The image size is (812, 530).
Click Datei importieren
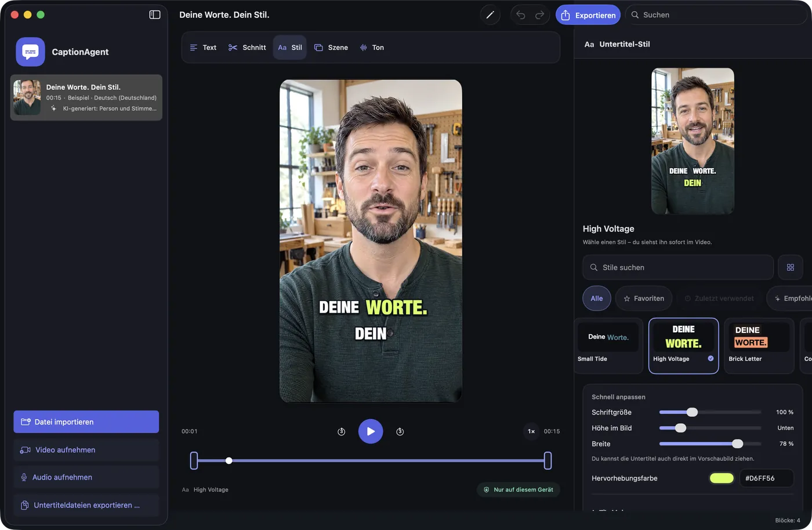click(x=86, y=422)
